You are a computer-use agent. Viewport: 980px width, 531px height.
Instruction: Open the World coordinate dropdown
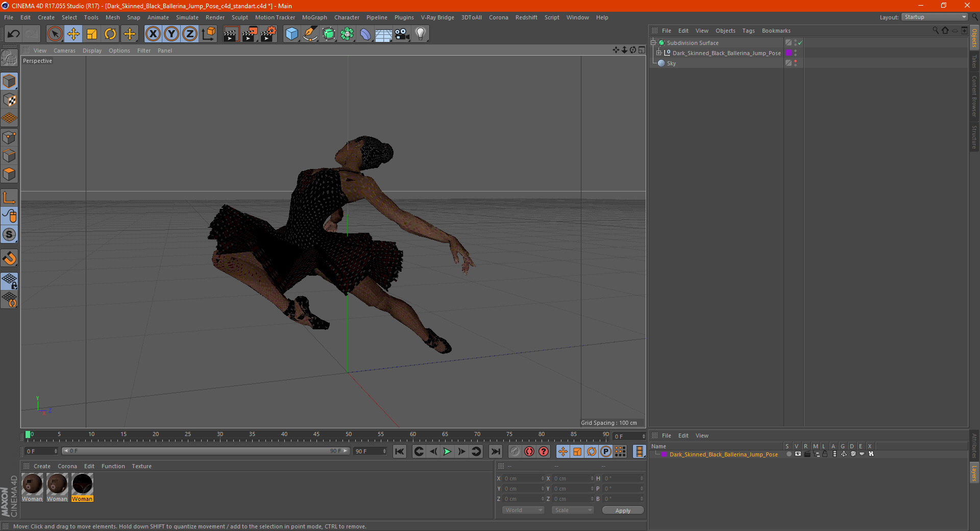pos(523,510)
